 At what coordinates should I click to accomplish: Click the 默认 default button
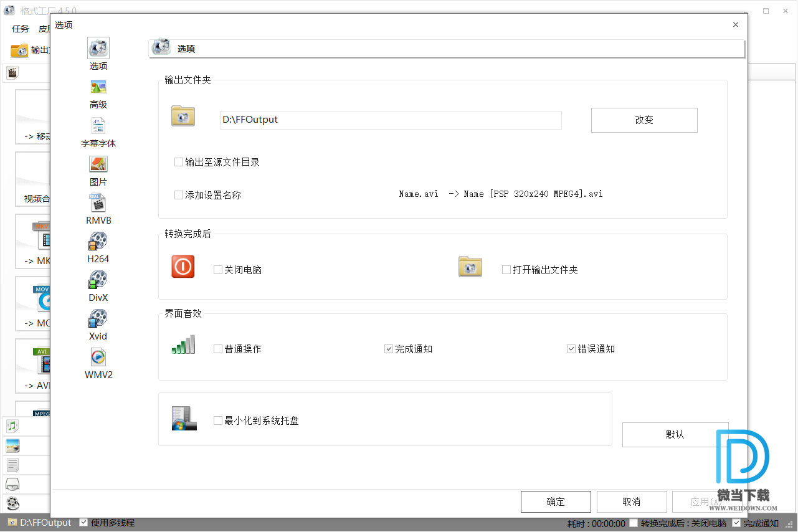coord(675,435)
